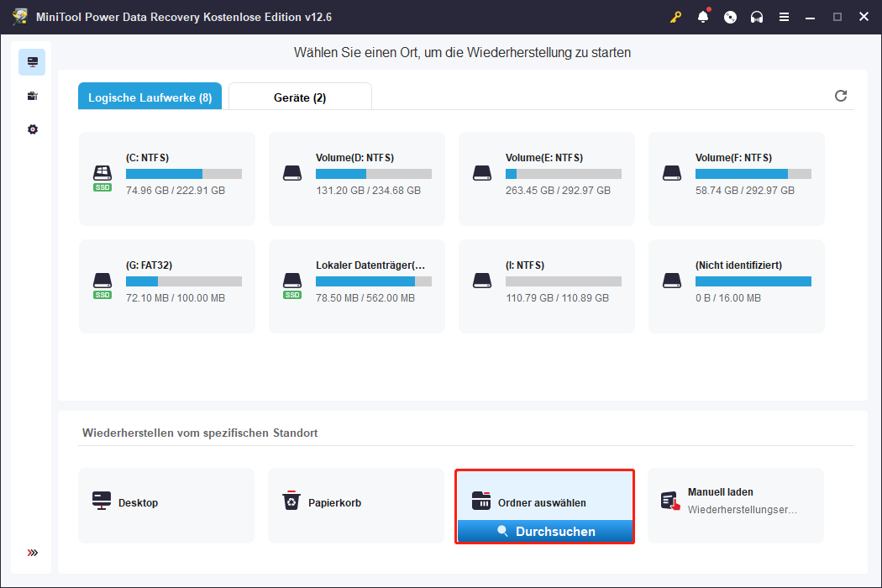
Task: Click the Durchsuchen button
Action: [545, 531]
